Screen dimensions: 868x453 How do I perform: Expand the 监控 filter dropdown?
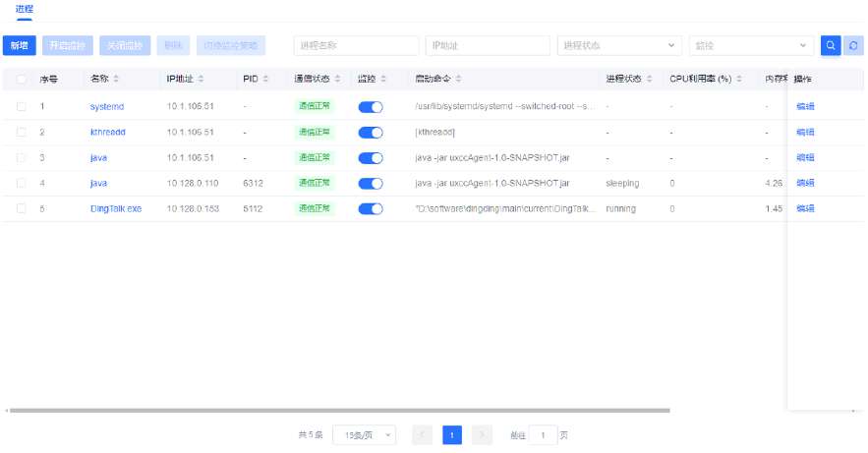752,46
